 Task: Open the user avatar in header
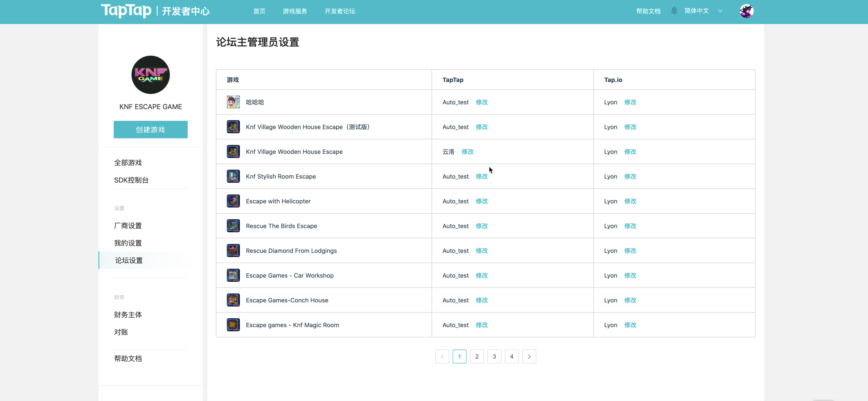746,11
